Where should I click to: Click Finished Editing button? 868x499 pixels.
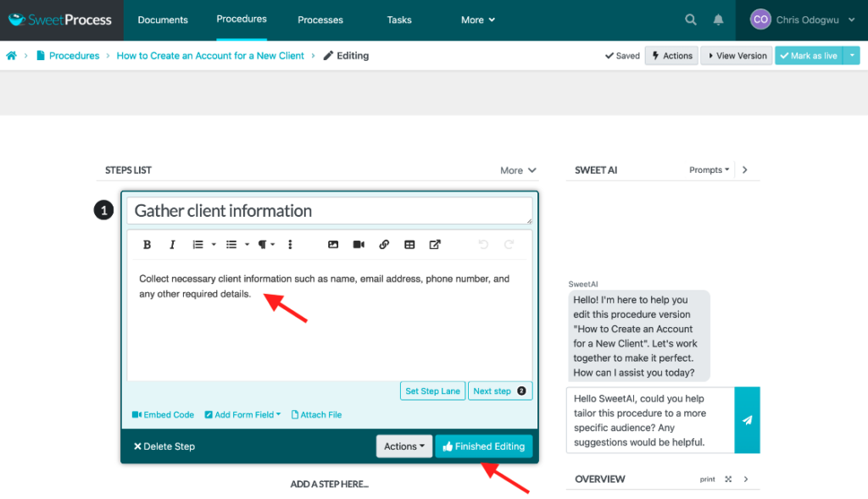[x=484, y=446]
